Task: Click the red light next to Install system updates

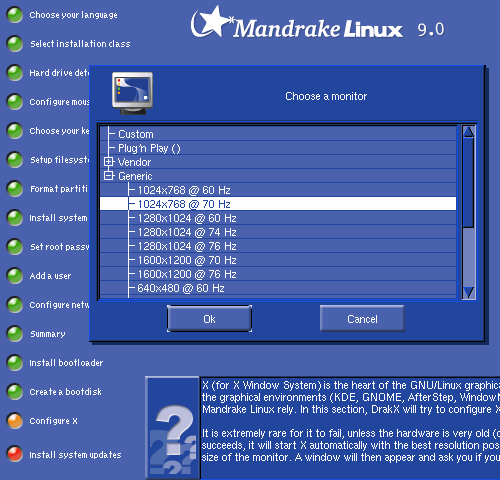Action: [15, 454]
